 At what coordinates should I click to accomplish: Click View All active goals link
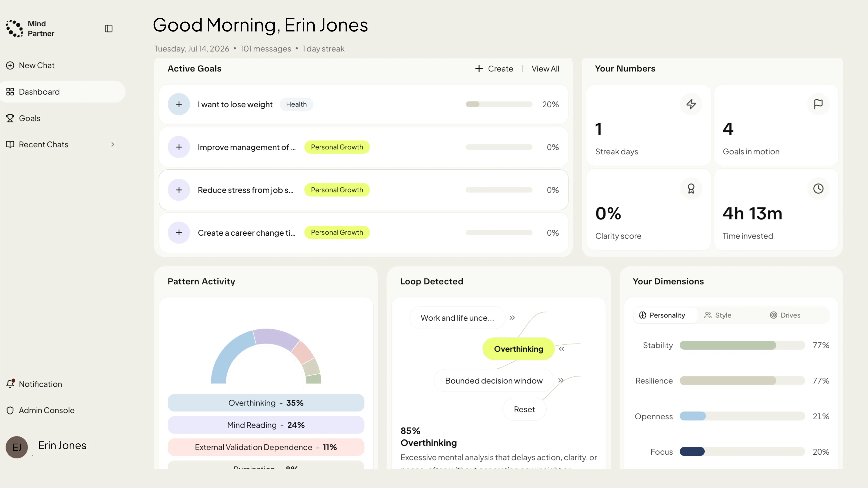pyautogui.click(x=545, y=69)
